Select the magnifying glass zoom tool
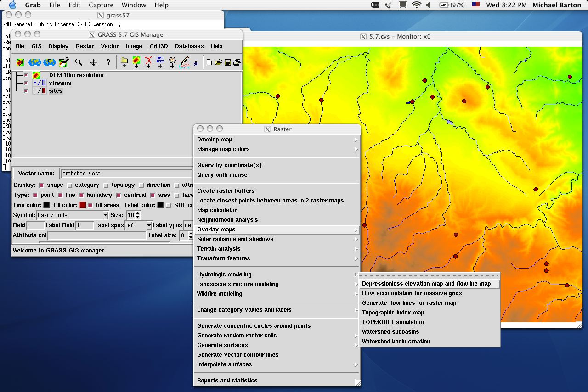This screenshot has width=588, height=392. pyautogui.click(x=79, y=62)
